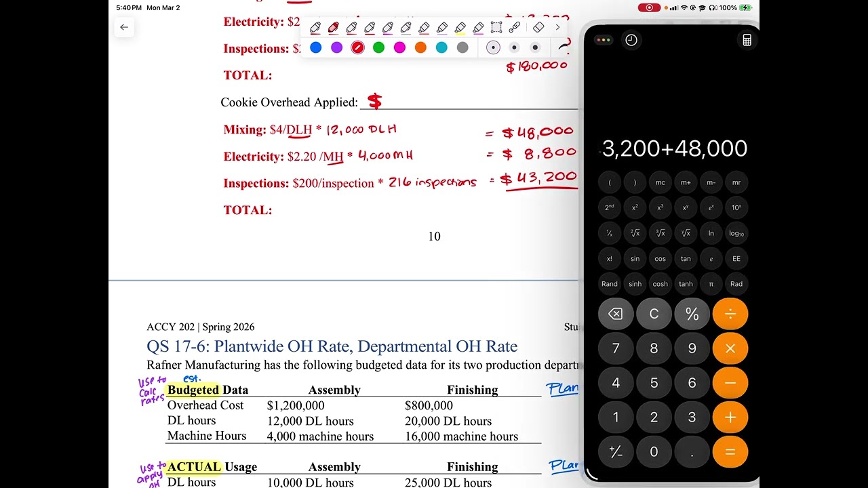Tap the decimal point key
The width and height of the screenshot is (868, 488).
click(692, 452)
